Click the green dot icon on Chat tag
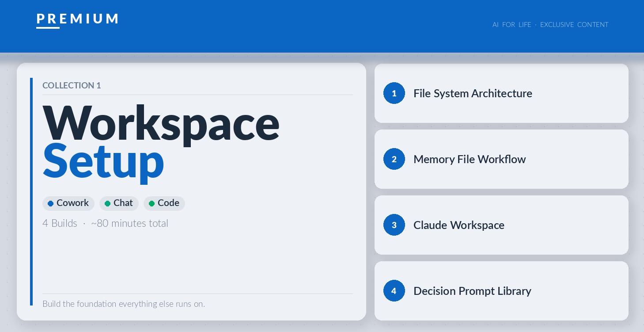The height and width of the screenshot is (332, 644). click(108, 203)
